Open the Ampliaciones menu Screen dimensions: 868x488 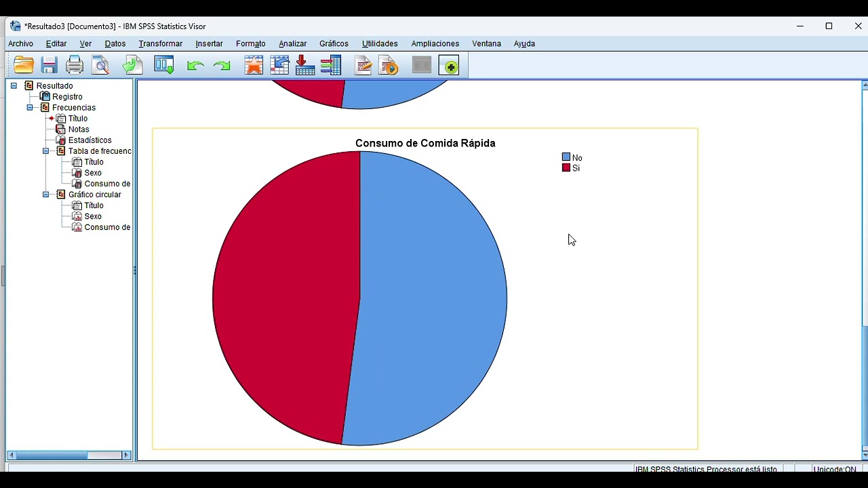click(435, 43)
